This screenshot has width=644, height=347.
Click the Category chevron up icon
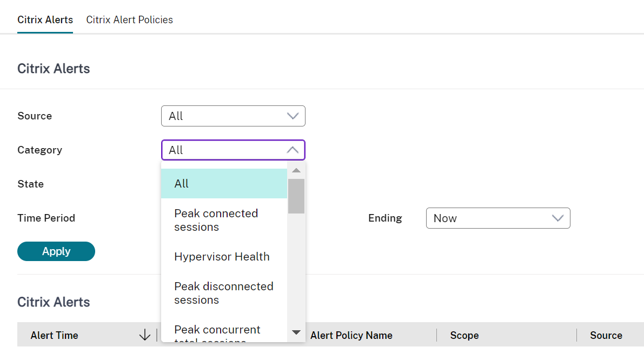[x=293, y=150]
